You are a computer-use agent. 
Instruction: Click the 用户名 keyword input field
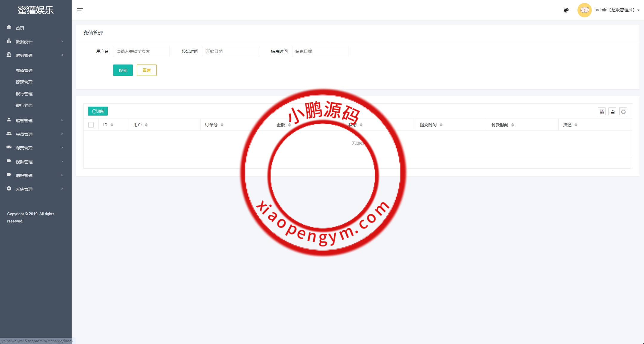pyautogui.click(x=141, y=51)
